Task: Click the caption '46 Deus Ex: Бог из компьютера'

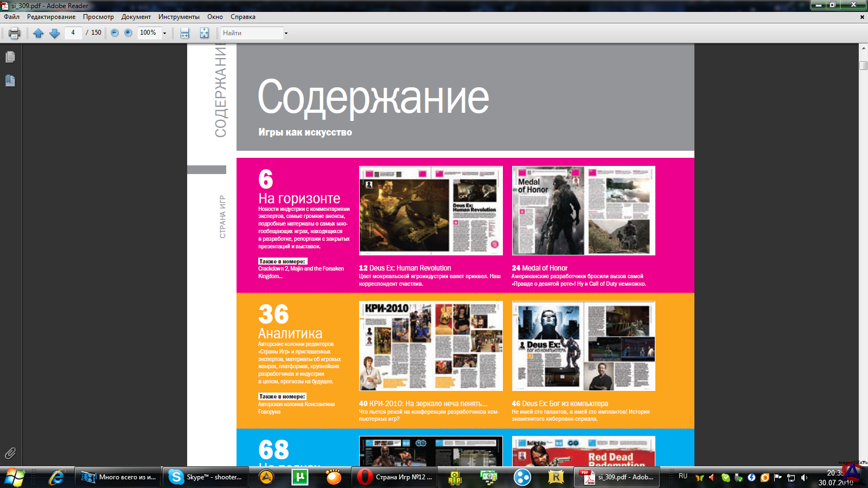Action: pyautogui.click(x=560, y=403)
